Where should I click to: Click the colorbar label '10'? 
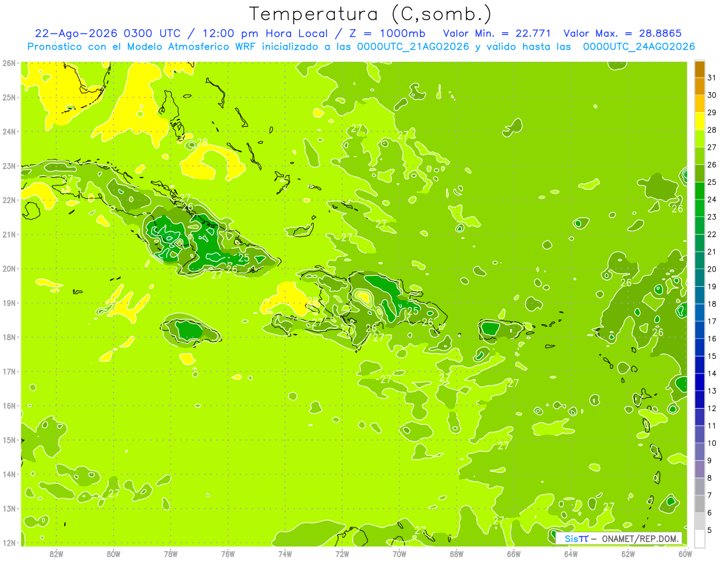pos(712,443)
